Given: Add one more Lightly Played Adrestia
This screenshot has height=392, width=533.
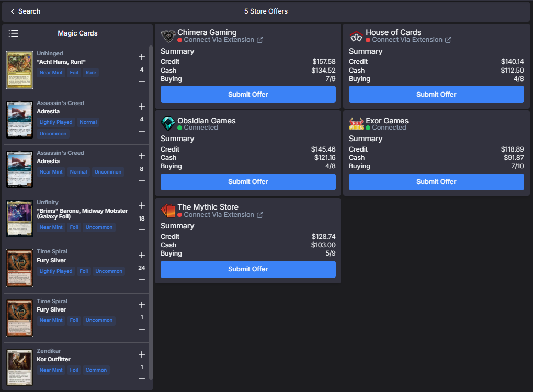Looking at the screenshot, I should pos(142,107).
